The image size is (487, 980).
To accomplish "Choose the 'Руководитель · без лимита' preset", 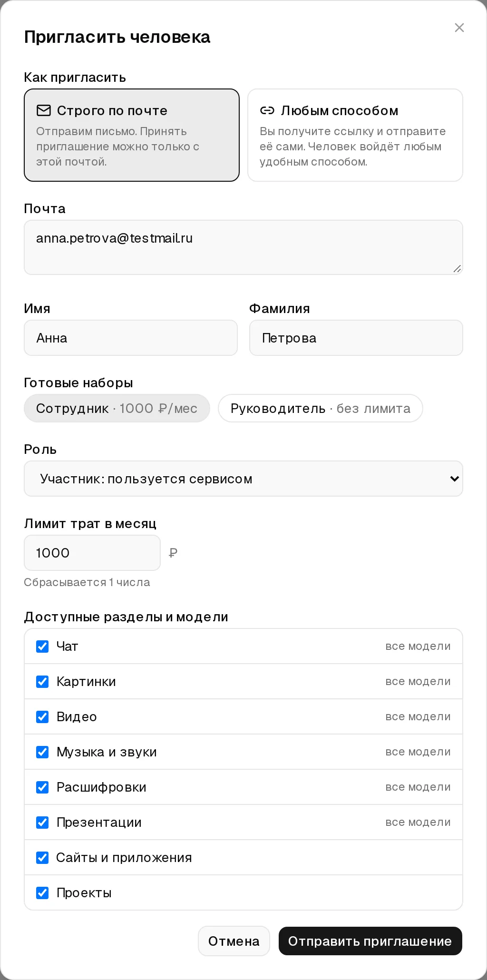I will 321,408.
